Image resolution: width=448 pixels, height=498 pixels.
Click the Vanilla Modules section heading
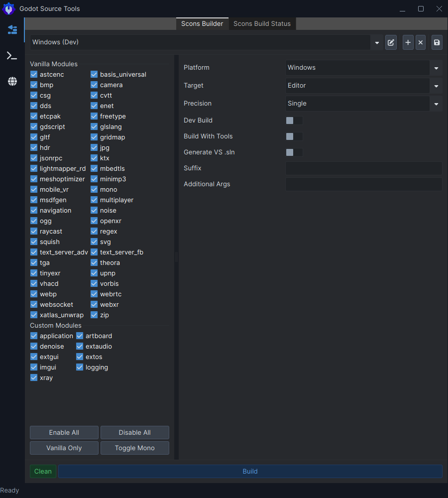[54, 64]
